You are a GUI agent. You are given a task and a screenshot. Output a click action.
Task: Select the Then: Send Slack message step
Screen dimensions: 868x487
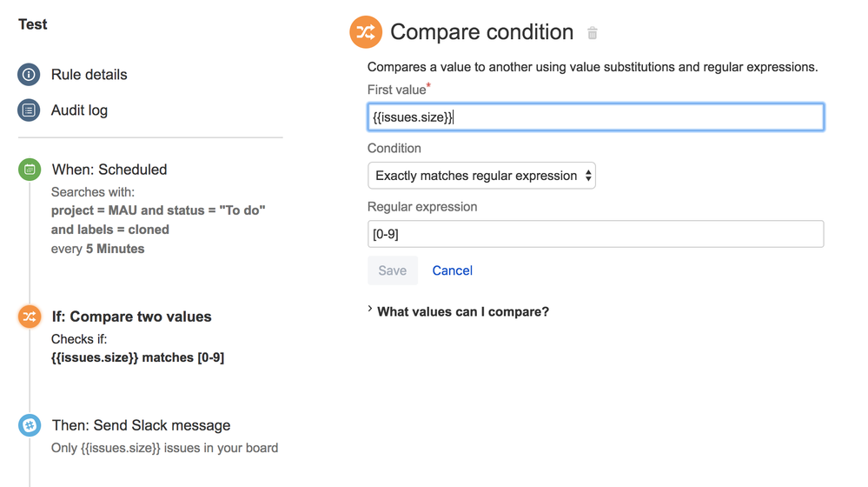click(x=141, y=425)
